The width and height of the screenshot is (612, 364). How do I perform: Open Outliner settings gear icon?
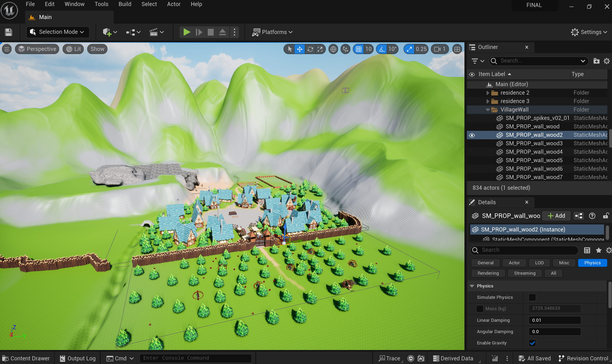coord(607,61)
